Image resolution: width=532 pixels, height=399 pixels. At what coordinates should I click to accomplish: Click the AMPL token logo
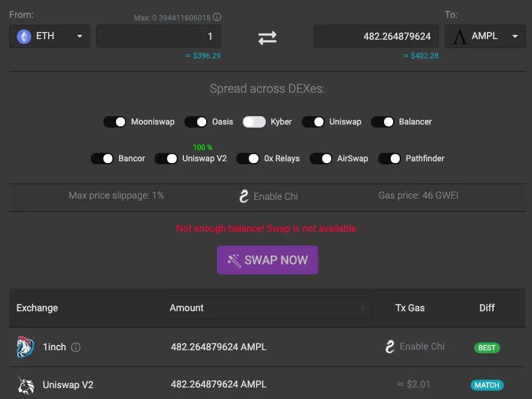click(x=460, y=36)
